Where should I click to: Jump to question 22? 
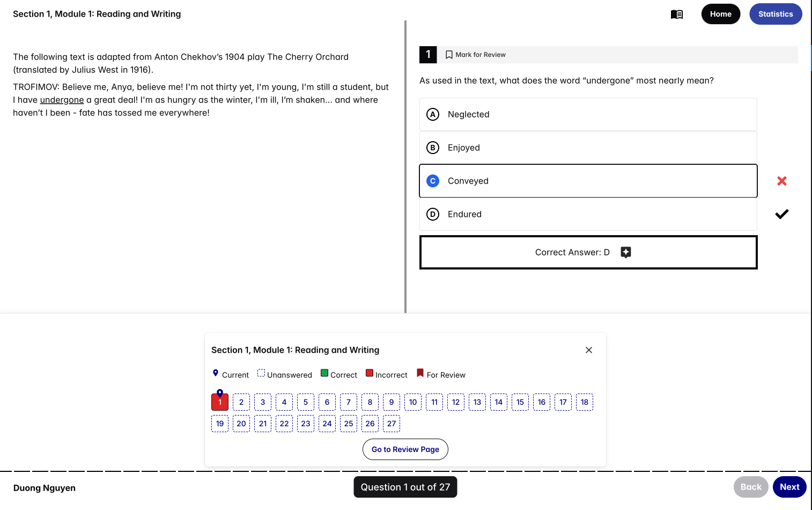click(284, 424)
